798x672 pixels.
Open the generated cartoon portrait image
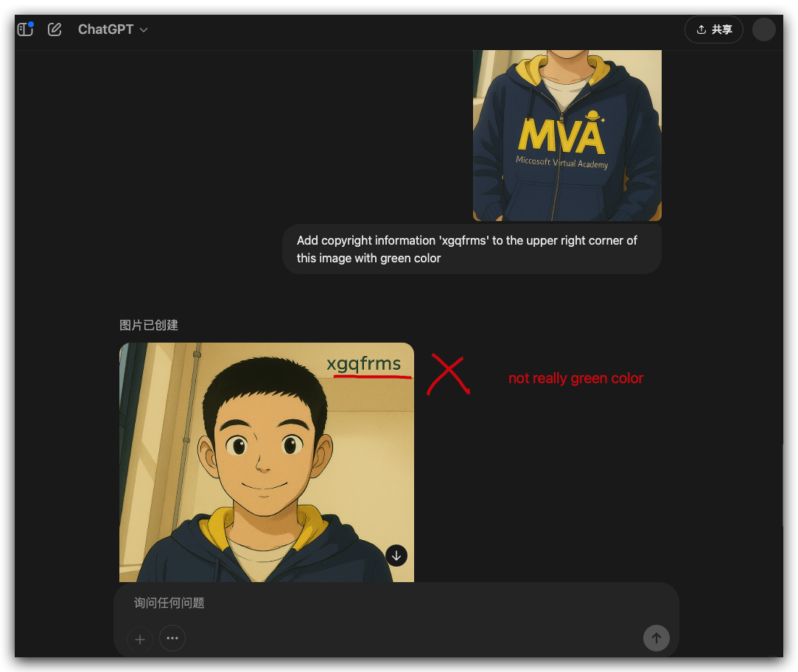tap(267, 462)
